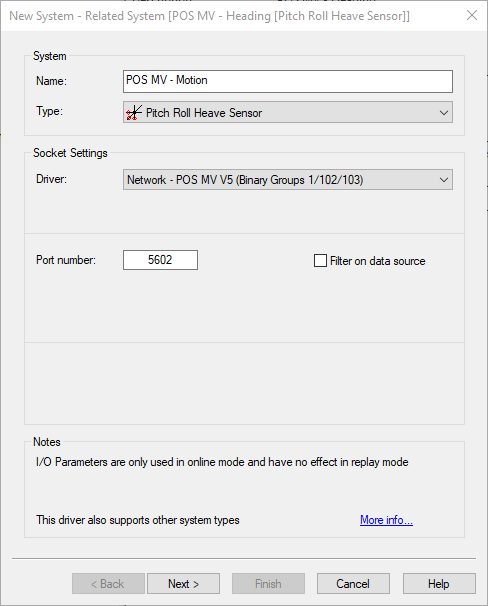Select the Port number field containing 5602

(x=160, y=260)
